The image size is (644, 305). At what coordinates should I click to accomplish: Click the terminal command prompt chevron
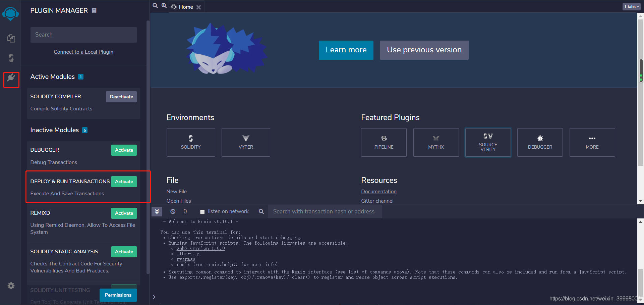(x=154, y=297)
